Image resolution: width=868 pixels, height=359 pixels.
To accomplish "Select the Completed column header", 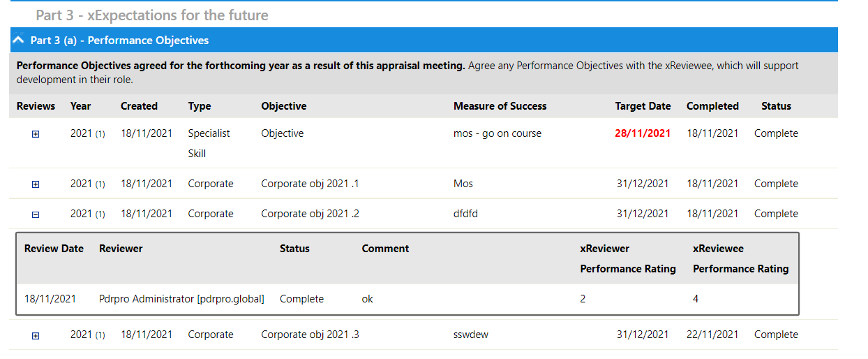I will (712, 106).
